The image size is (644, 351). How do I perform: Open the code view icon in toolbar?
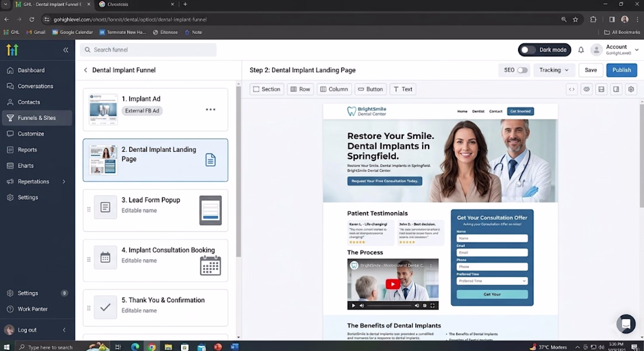pos(571,89)
